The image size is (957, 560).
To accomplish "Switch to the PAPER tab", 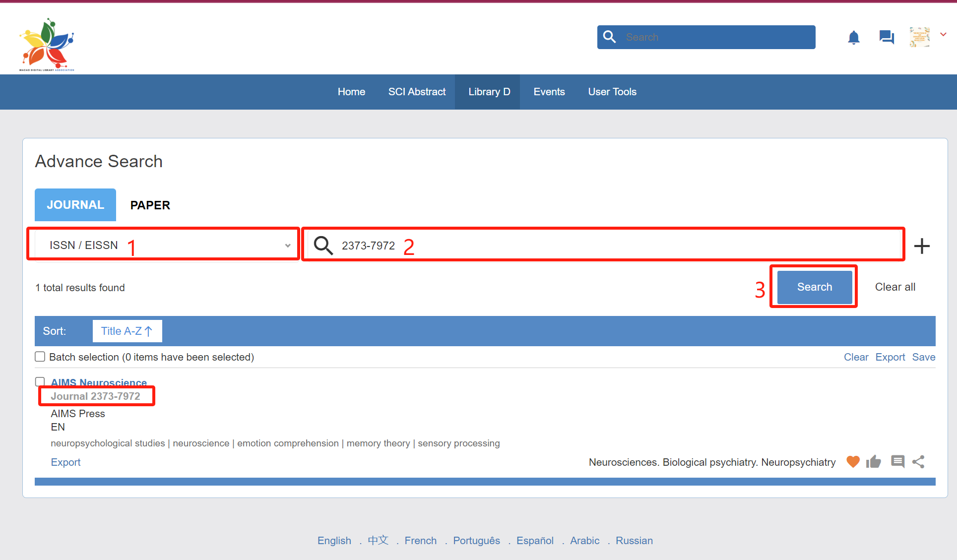I will pyautogui.click(x=150, y=205).
